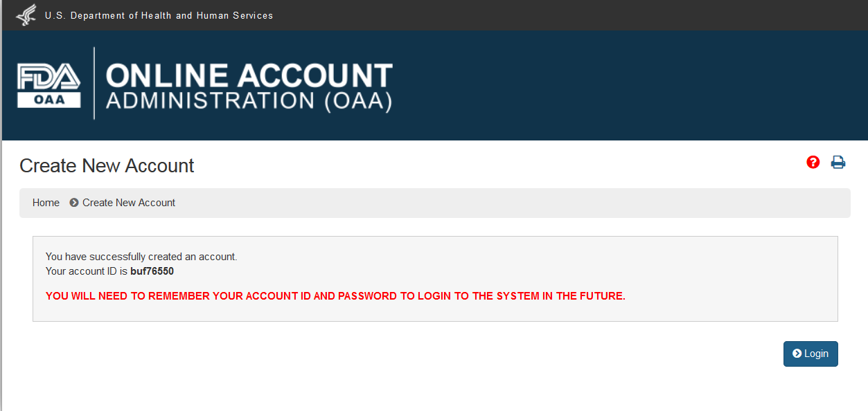Click the large Create New Account page heading
The width and height of the screenshot is (868, 411).
tap(107, 166)
